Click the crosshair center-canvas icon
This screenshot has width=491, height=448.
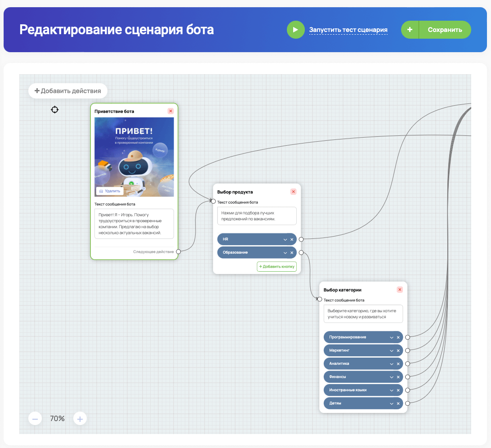55,110
